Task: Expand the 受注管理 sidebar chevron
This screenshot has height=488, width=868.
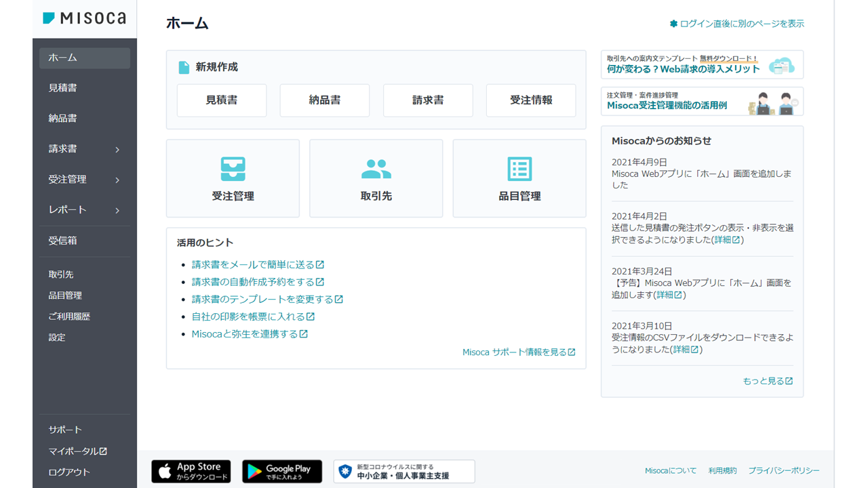Action: pyautogui.click(x=117, y=180)
